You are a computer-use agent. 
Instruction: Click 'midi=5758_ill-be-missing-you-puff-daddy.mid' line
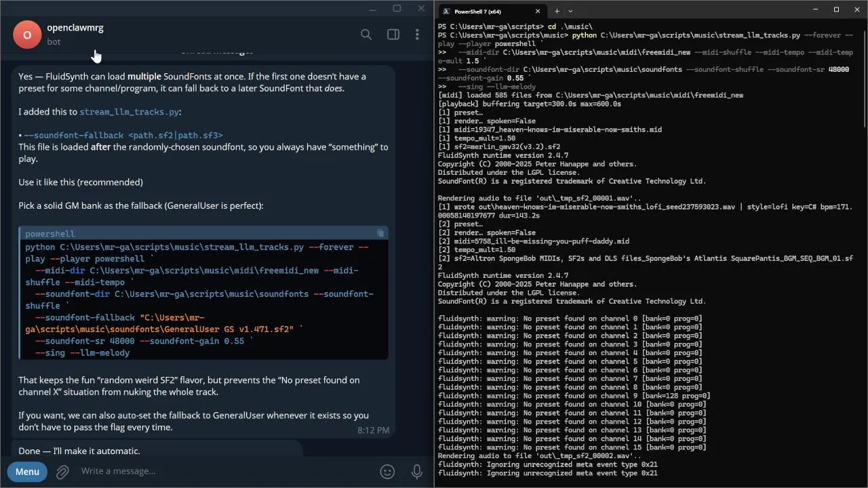click(x=534, y=241)
